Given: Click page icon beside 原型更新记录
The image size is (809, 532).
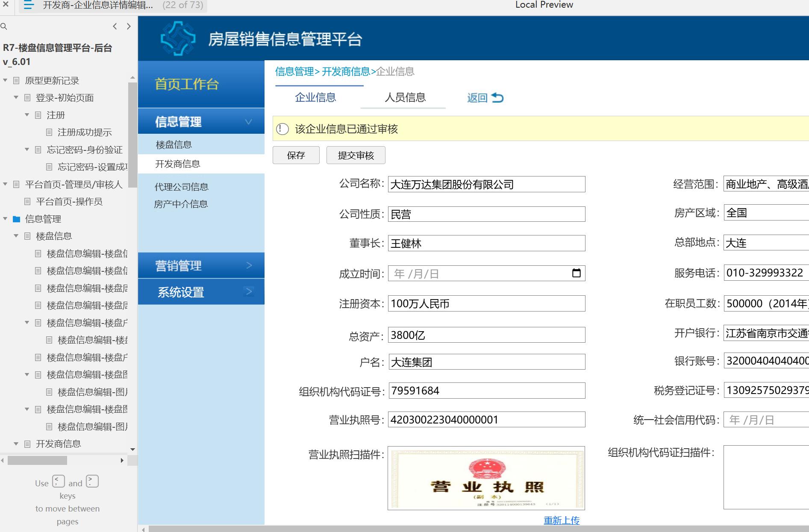Looking at the screenshot, I should pyautogui.click(x=16, y=81).
